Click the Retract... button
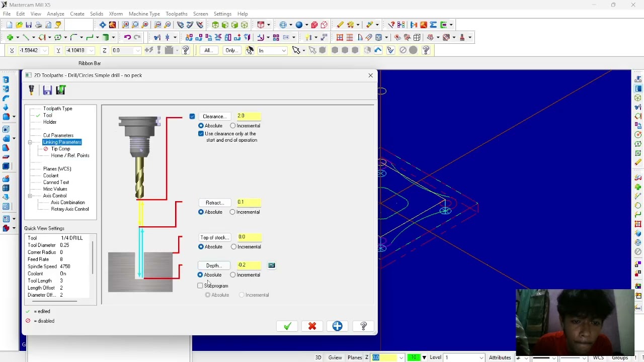The height and width of the screenshot is (362, 644). pos(215,203)
